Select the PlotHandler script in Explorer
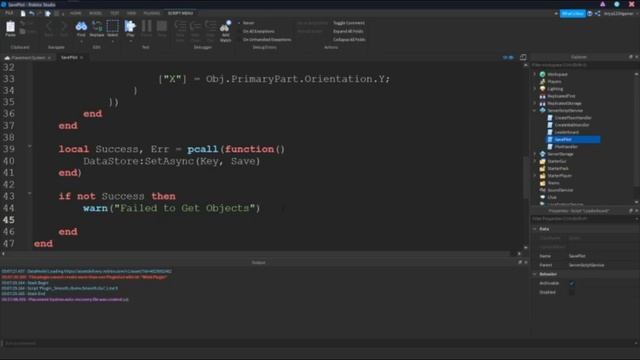The height and width of the screenshot is (360, 640). pyautogui.click(x=566, y=147)
